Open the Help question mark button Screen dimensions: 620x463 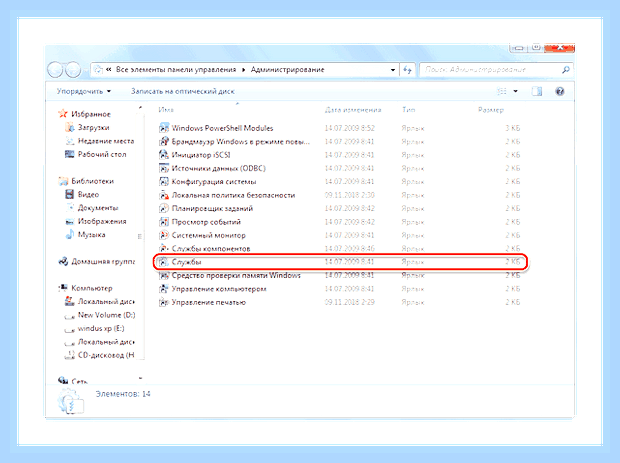tap(560, 91)
